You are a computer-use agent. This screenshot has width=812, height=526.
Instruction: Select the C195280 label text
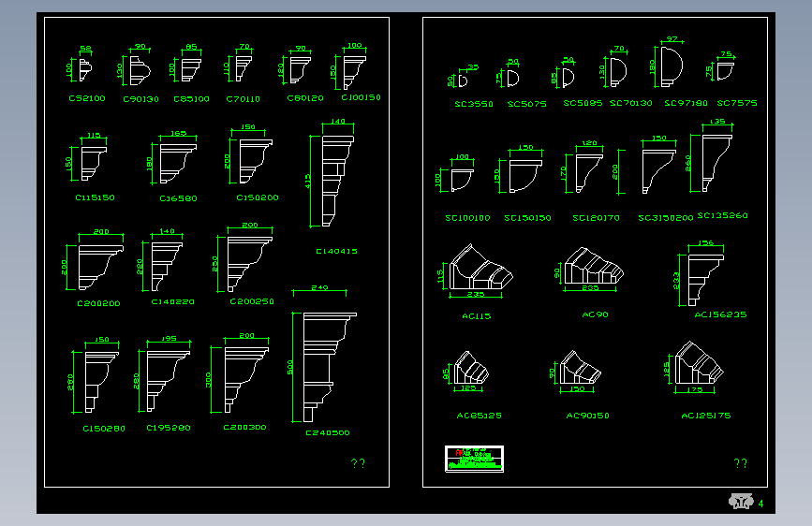169,428
